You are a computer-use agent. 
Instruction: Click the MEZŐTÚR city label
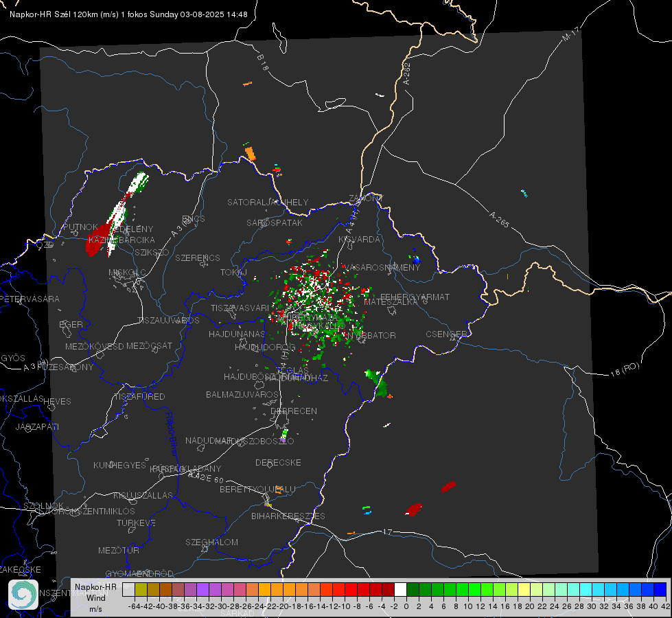119,550
